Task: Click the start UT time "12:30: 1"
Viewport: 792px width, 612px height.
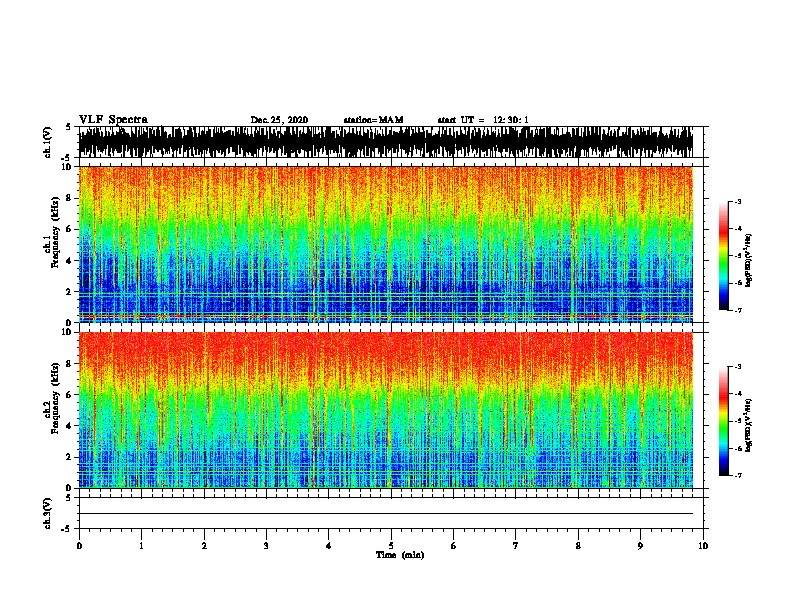Action: [x=511, y=120]
